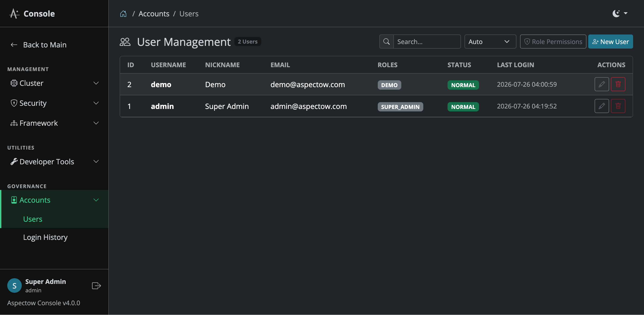Click the STATUS column header
This screenshot has height=315, width=644.
tap(459, 65)
